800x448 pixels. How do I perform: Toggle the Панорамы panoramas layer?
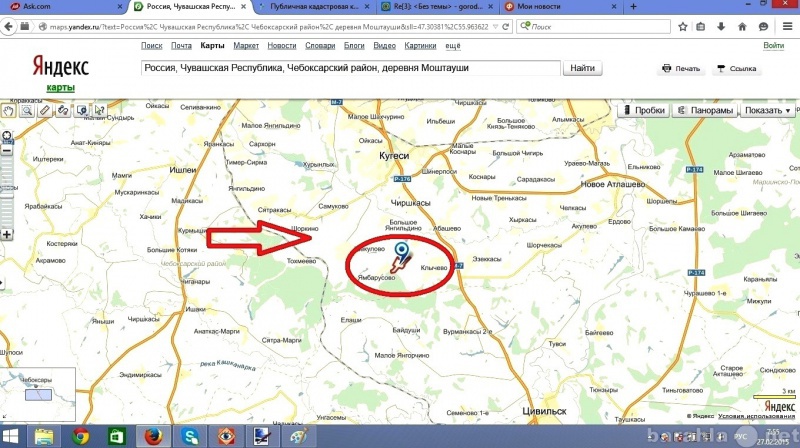tap(706, 110)
